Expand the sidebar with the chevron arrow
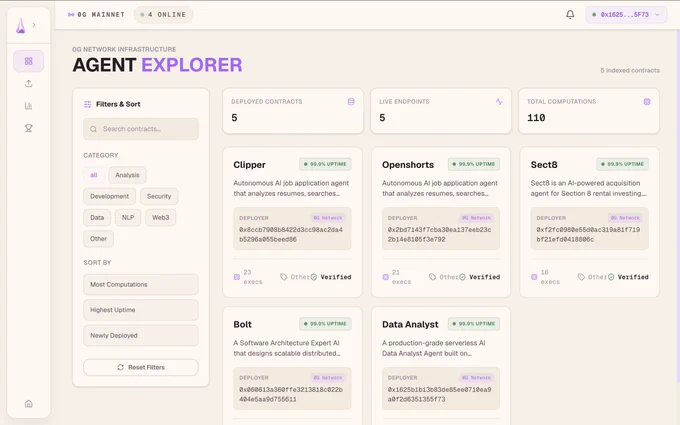The image size is (680, 425). coord(34,25)
